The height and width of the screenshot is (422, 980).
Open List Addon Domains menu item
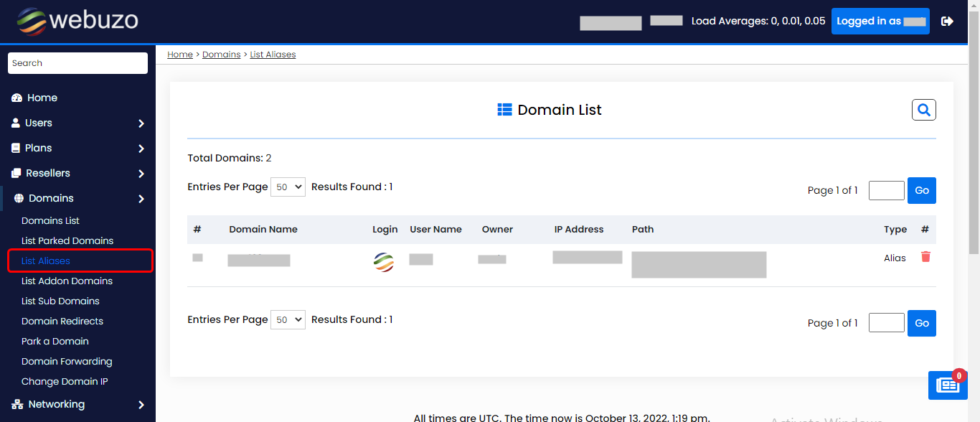[67, 281]
